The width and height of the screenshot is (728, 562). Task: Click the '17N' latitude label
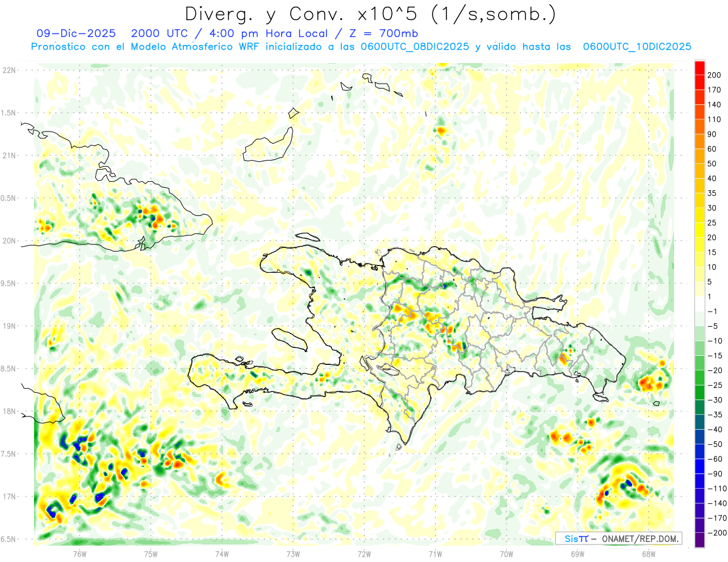point(8,497)
